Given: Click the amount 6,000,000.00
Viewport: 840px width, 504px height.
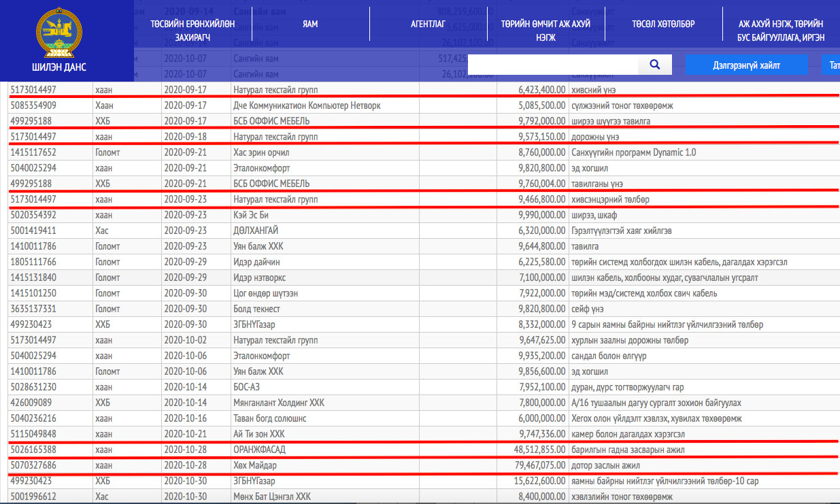Looking at the screenshot, I should click(x=541, y=418).
